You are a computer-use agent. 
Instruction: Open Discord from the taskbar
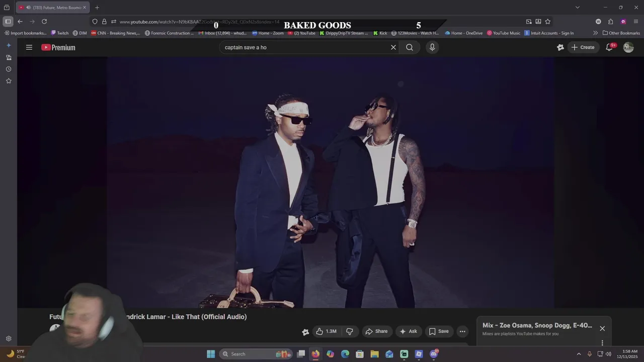click(x=434, y=354)
